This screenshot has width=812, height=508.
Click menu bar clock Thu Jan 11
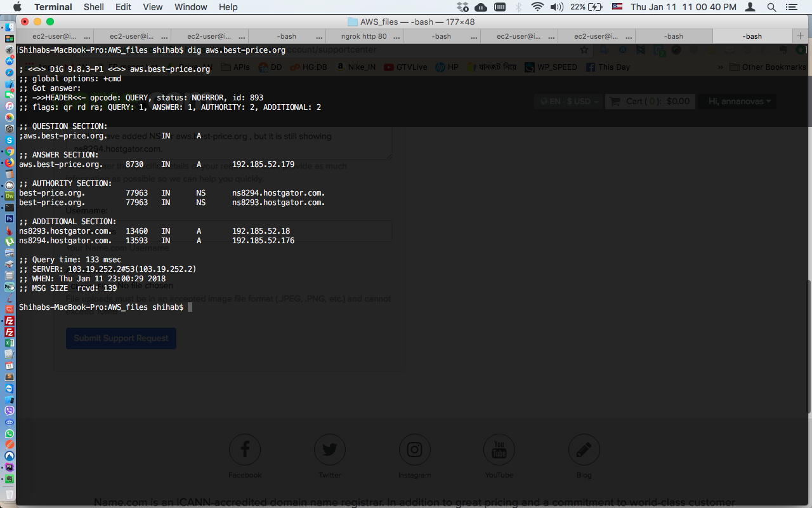coord(683,7)
